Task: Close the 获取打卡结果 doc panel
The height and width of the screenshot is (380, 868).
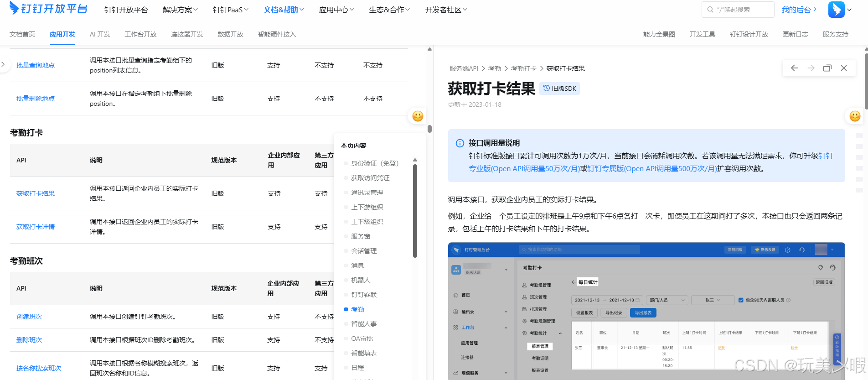Action: coord(844,68)
